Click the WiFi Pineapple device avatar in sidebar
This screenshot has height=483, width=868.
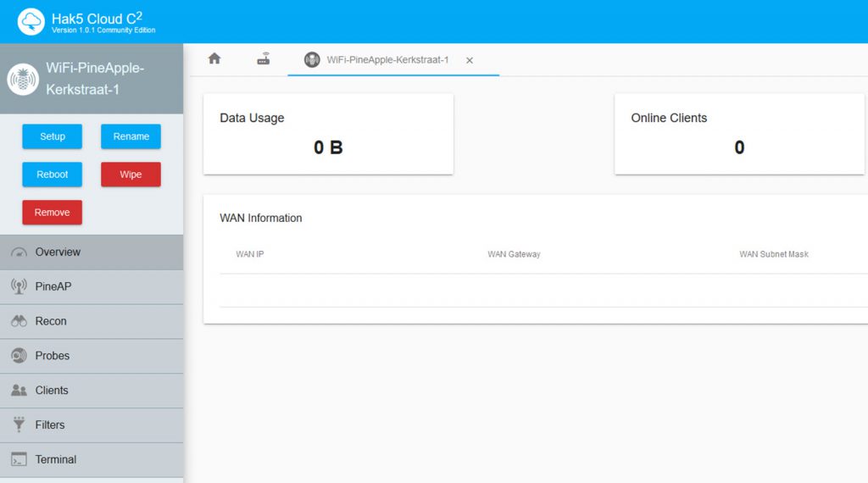pos(23,79)
